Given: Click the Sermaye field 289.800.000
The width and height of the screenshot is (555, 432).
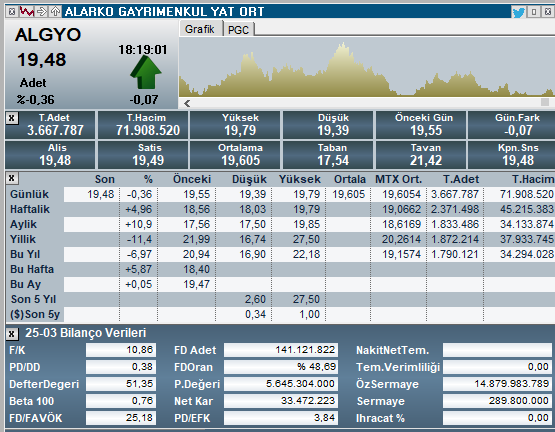Looking at the screenshot, I should click(x=497, y=401).
